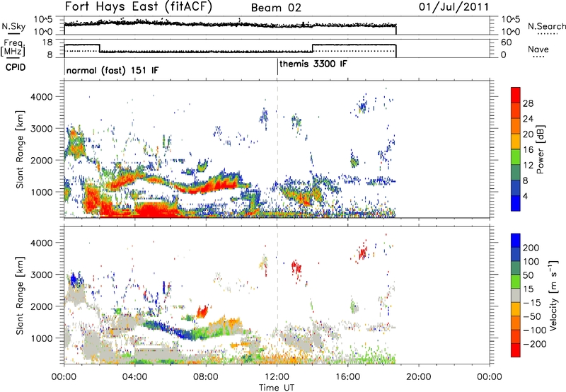The image size is (566, 392).
Task: Click the "60" tick on the Nave axis
Action: [506, 42]
